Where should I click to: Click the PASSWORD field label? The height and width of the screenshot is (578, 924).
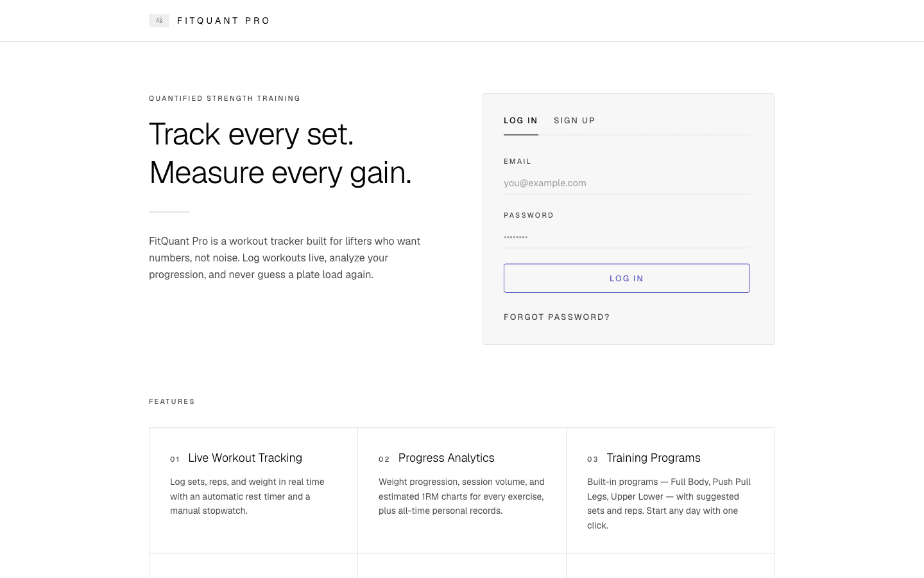529,215
